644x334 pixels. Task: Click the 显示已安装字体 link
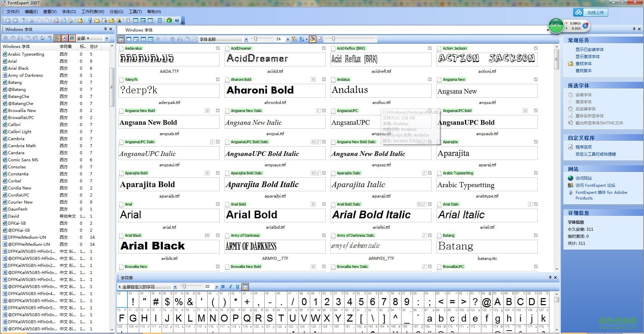pos(589,49)
